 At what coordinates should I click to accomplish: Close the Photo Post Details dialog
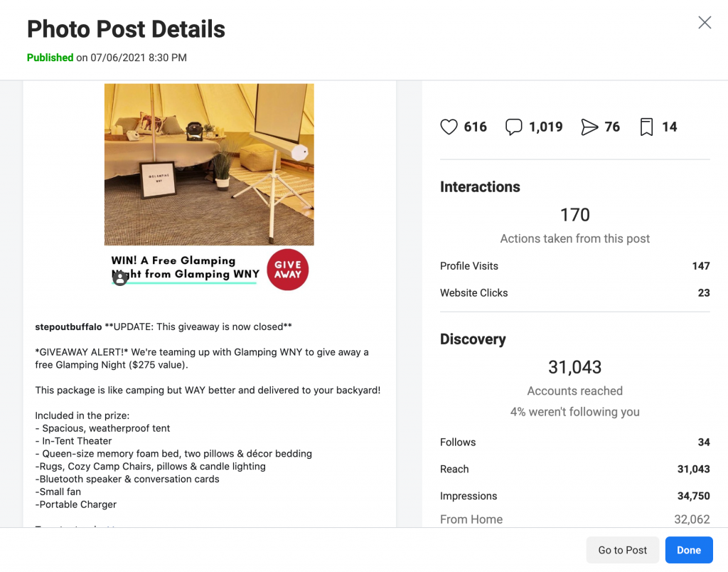[705, 22]
